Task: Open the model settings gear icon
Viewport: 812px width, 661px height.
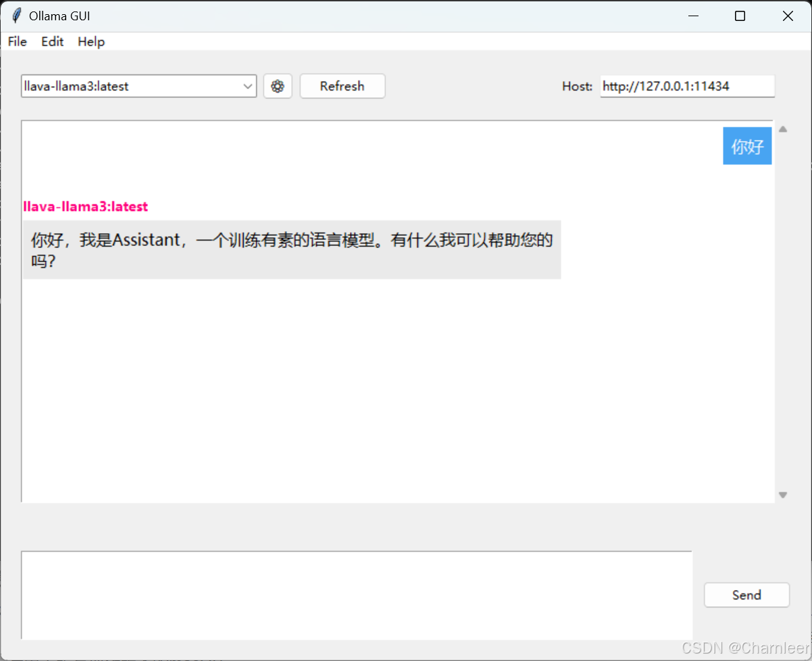Action: click(x=278, y=87)
